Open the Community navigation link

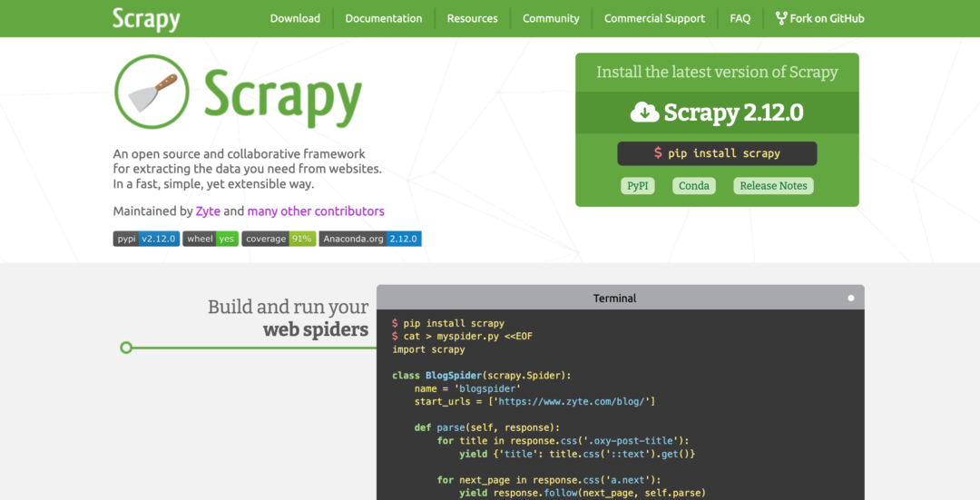pyautogui.click(x=551, y=18)
